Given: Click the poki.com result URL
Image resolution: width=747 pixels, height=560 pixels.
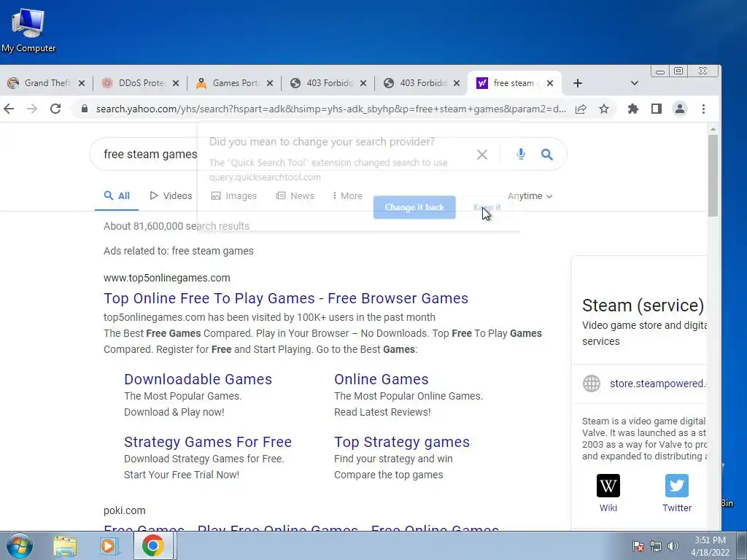Looking at the screenshot, I should click(124, 510).
